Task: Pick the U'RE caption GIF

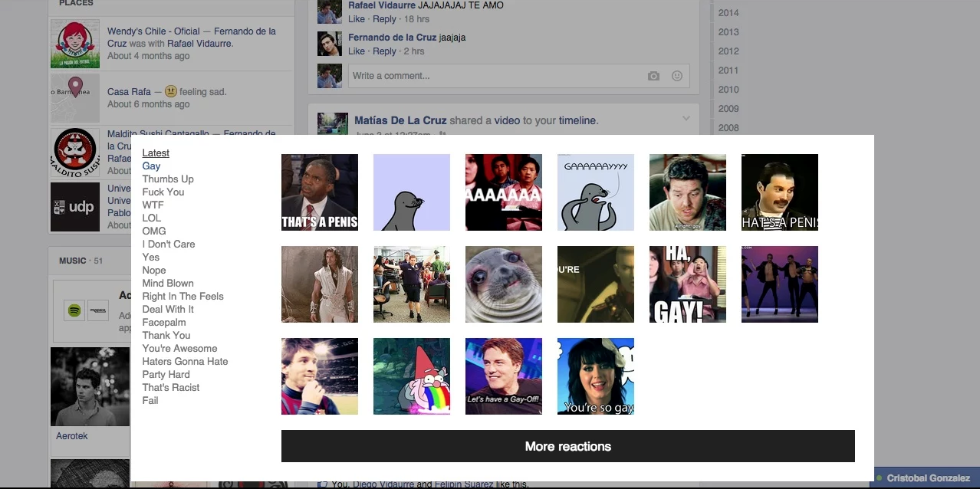Action: click(x=596, y=284)
